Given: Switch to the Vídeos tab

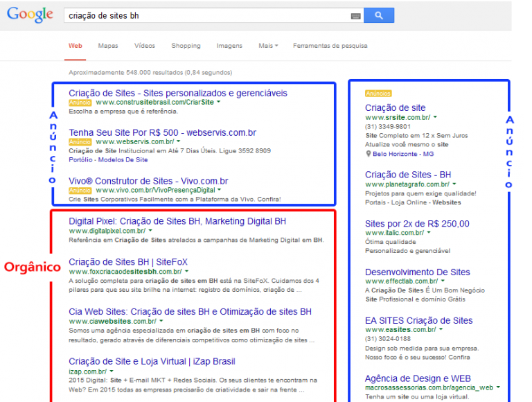Looking at the screenshot, I should pos(145,46).
